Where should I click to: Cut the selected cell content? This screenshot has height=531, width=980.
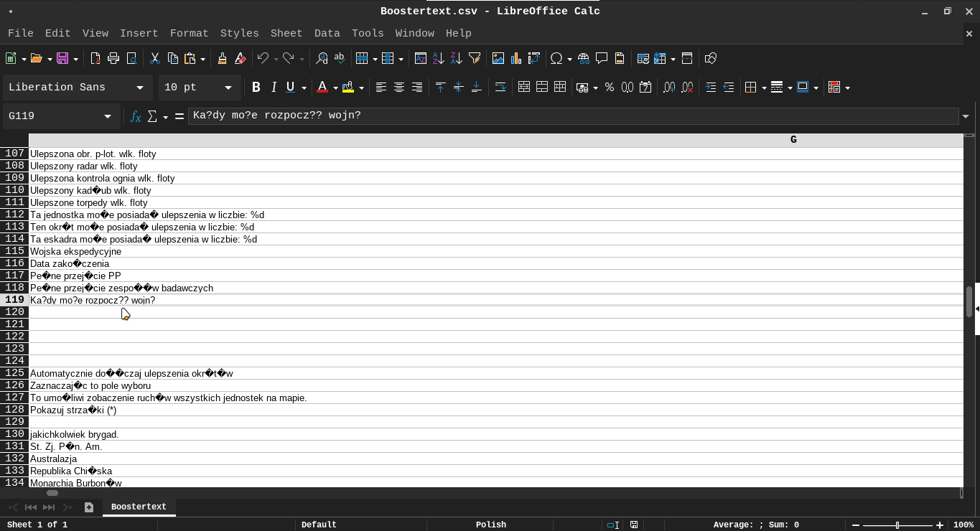155,59
